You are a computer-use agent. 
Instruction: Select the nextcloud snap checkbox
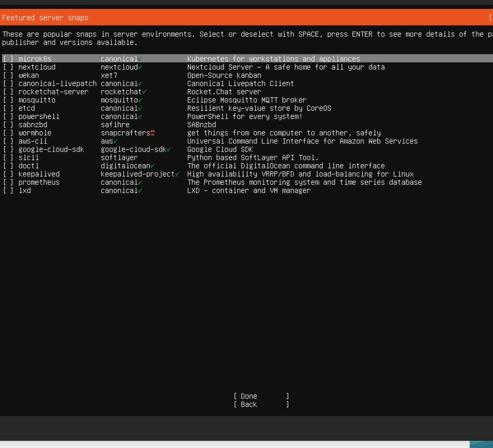click(x=8, y=67)
